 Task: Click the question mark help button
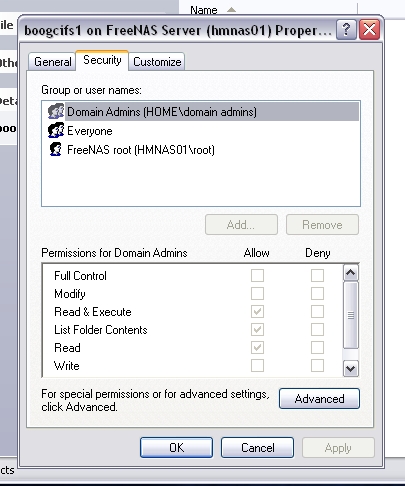346,30
